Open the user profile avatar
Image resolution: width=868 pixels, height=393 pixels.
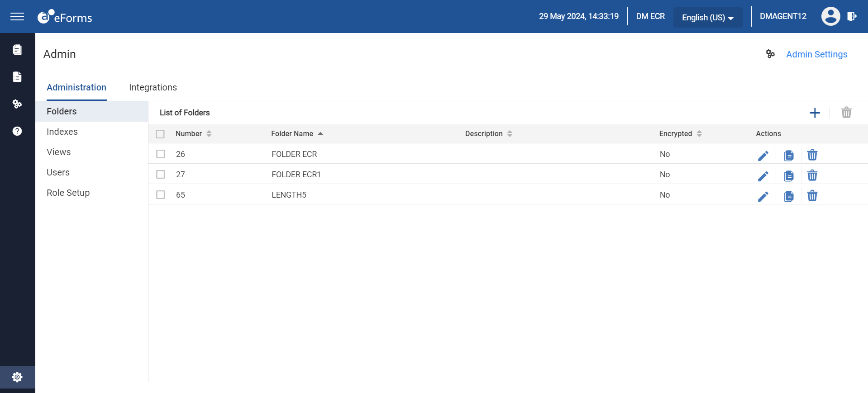[830, 16]
